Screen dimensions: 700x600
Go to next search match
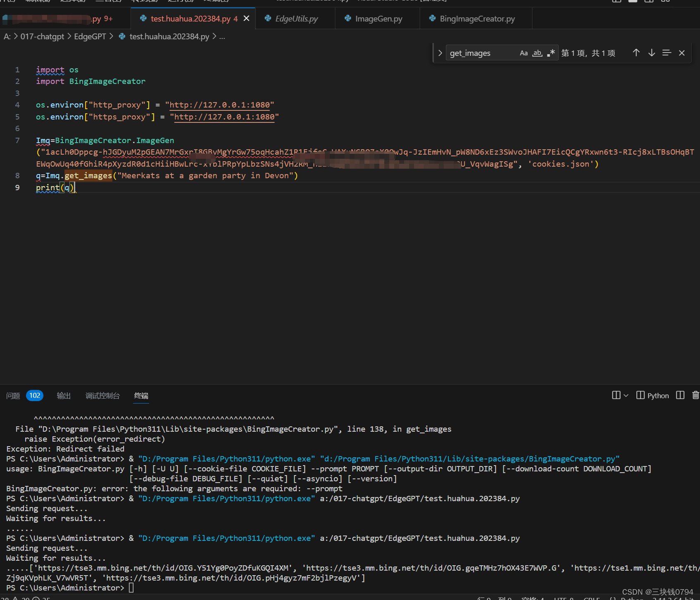coord(652,53)
